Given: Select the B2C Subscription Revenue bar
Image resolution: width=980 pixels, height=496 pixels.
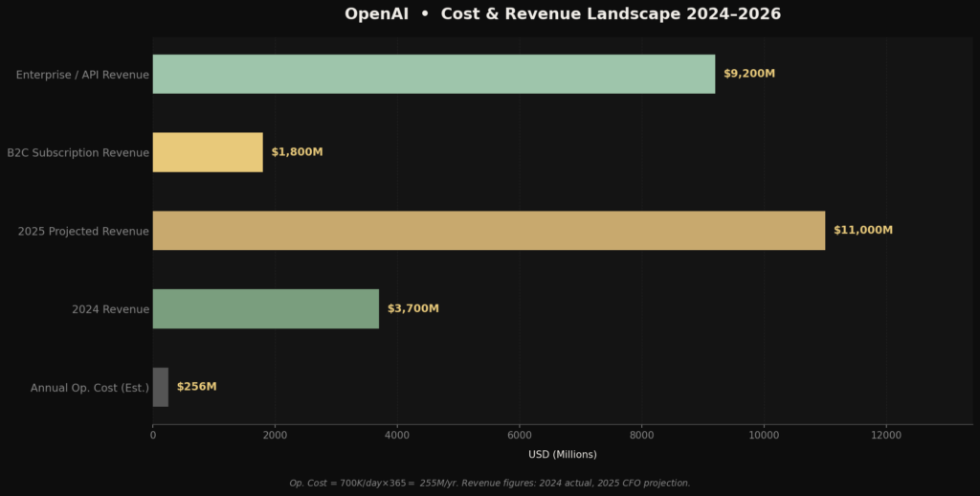Looking at the screenshot, I should [208, 152].
